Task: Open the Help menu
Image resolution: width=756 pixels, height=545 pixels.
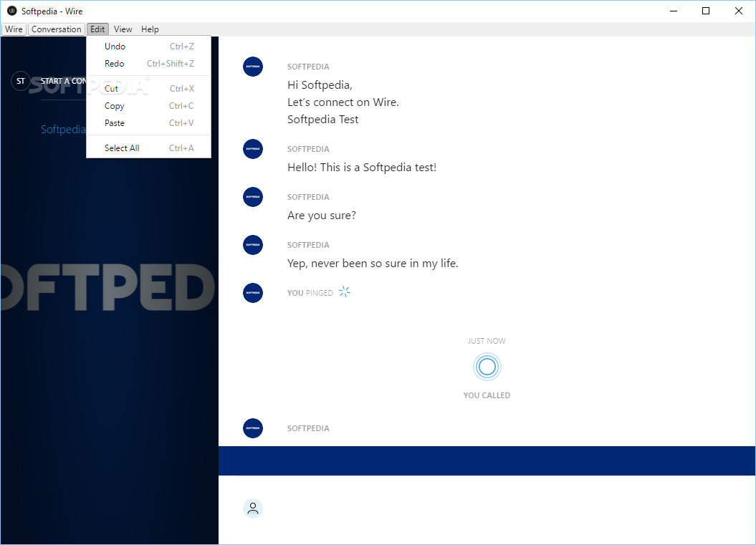Action: click(x=150, y=29)
